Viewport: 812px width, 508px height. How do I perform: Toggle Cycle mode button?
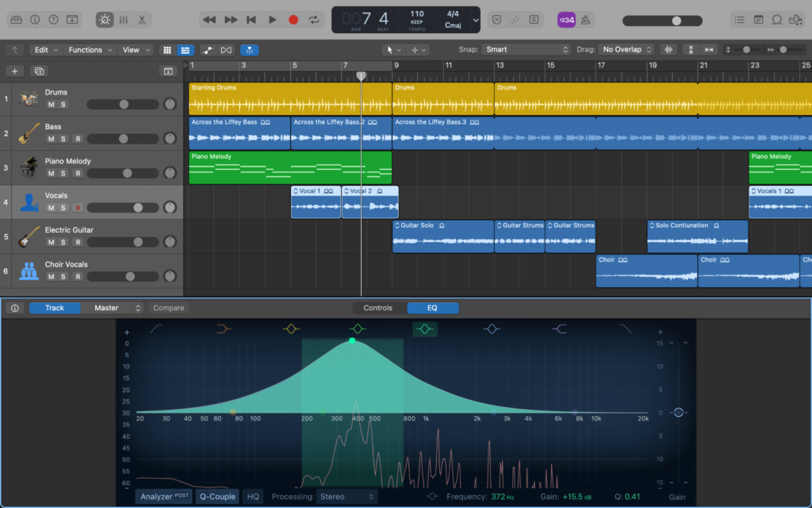coord(314,20)
